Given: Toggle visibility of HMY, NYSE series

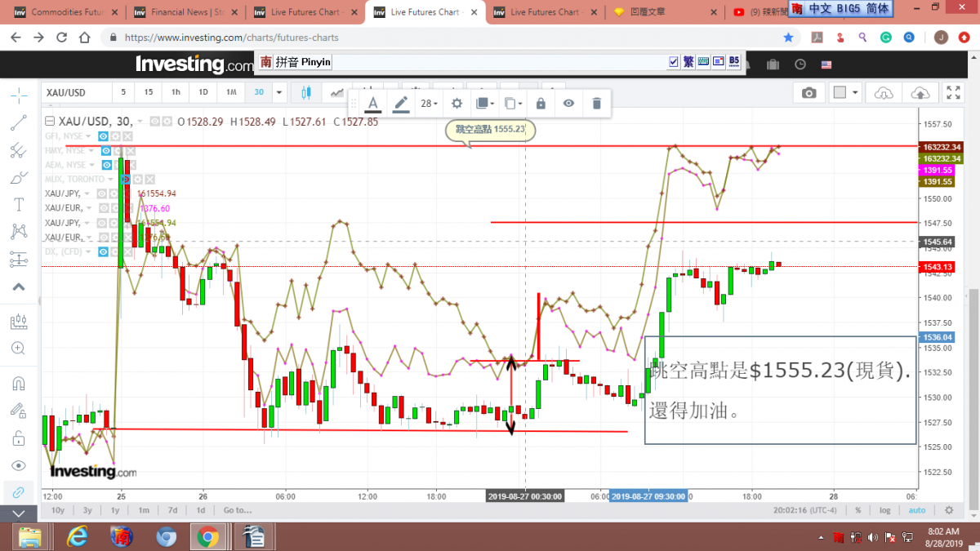Looking at the screenshot, I should click(x=106, y=150).
